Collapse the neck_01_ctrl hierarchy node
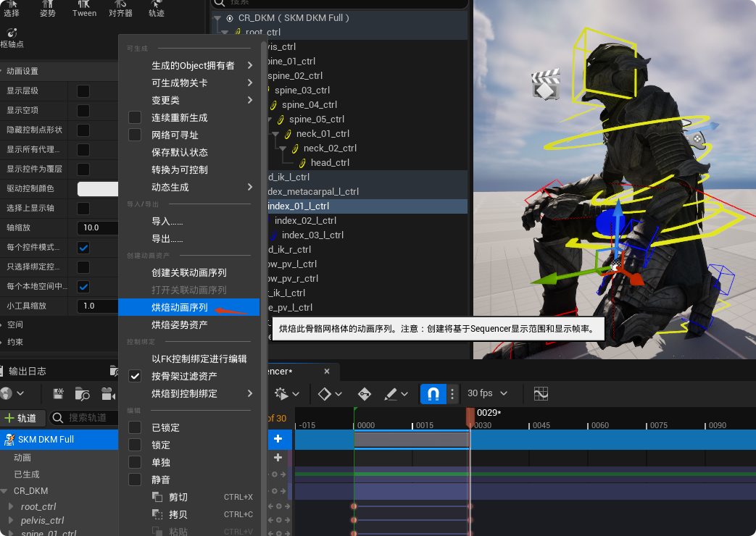Viewport: 756px width, 536px height. 275,134
